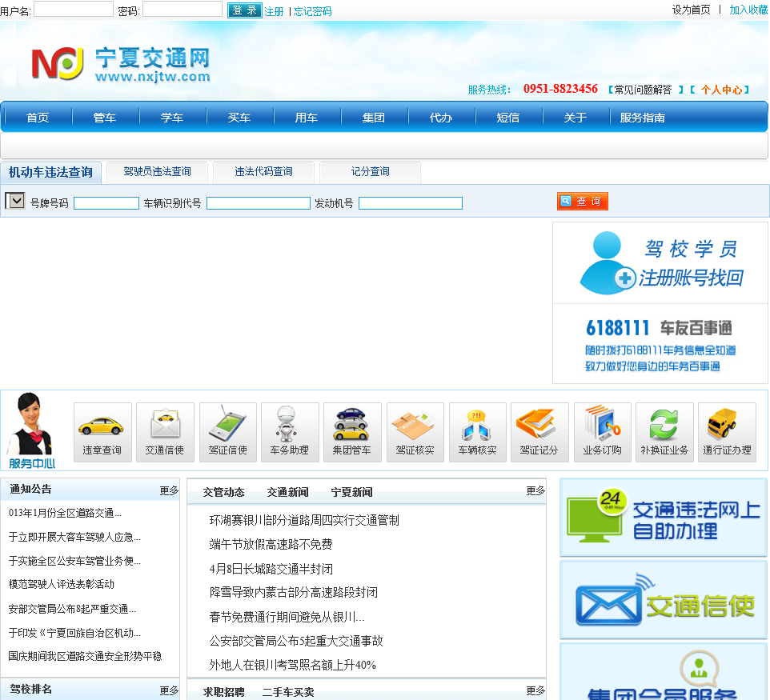This screenshot has width=770, height=700.
Task: Switch to the 求职招聘 tab
Action: pos(224,692)
